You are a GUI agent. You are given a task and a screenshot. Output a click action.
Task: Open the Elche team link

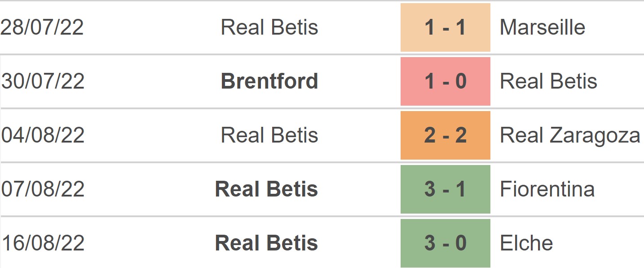click(x=526, y=243)
